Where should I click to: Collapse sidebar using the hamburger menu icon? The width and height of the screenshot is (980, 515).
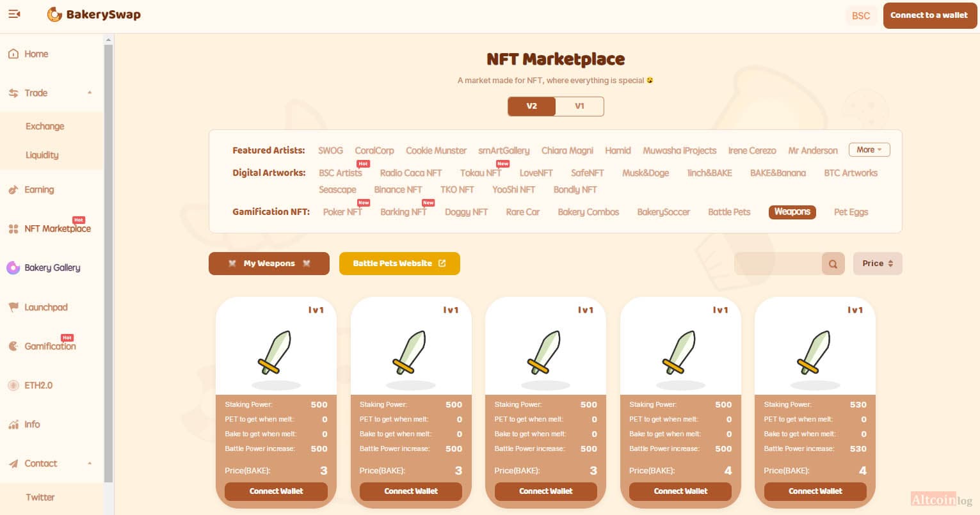click(x=14, y=13)
